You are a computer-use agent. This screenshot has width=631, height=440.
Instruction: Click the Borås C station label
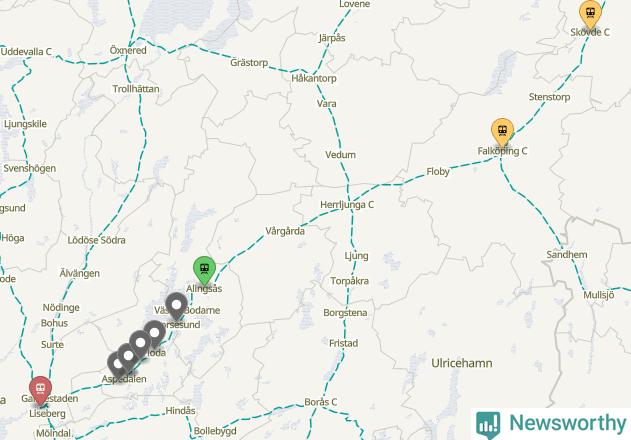[x=321, y=402]
